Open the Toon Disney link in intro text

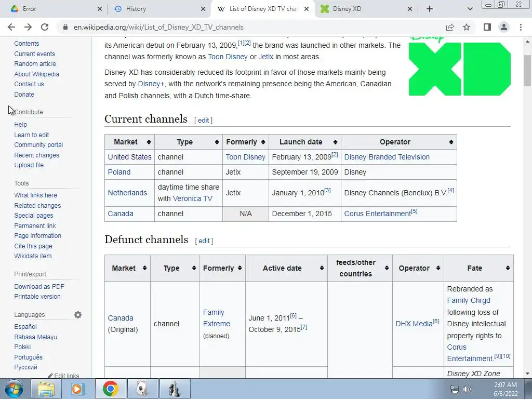[228, 57]
